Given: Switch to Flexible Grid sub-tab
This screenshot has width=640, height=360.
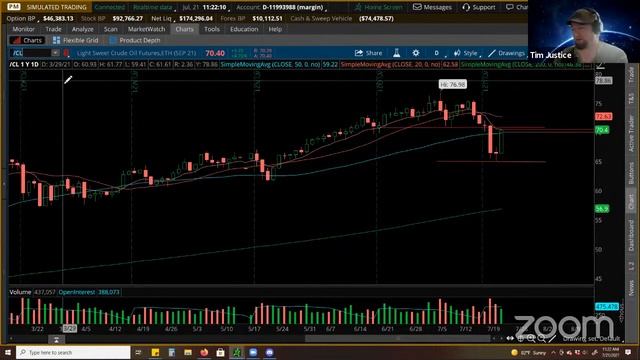Looking at the screenshot, I should coord(76,40).
